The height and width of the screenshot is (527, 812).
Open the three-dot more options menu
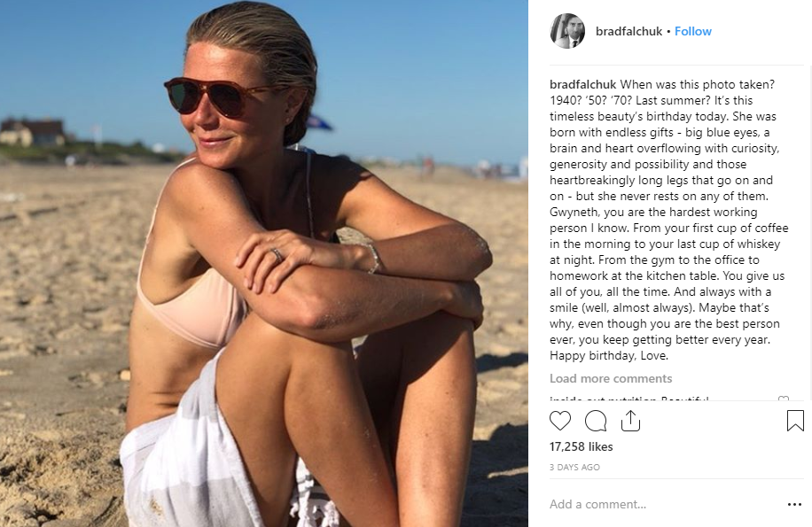(794, 504)
